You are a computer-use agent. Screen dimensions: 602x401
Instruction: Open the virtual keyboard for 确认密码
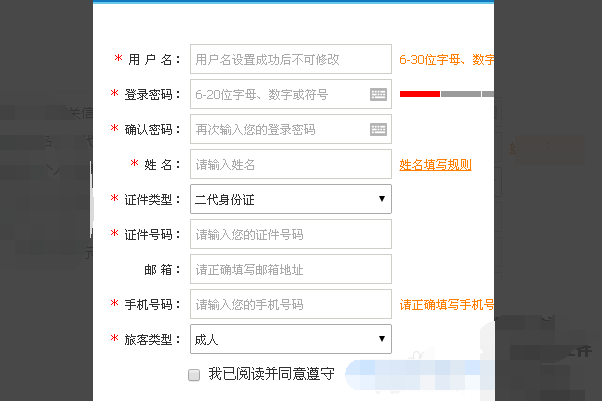(x=378, y=129)
